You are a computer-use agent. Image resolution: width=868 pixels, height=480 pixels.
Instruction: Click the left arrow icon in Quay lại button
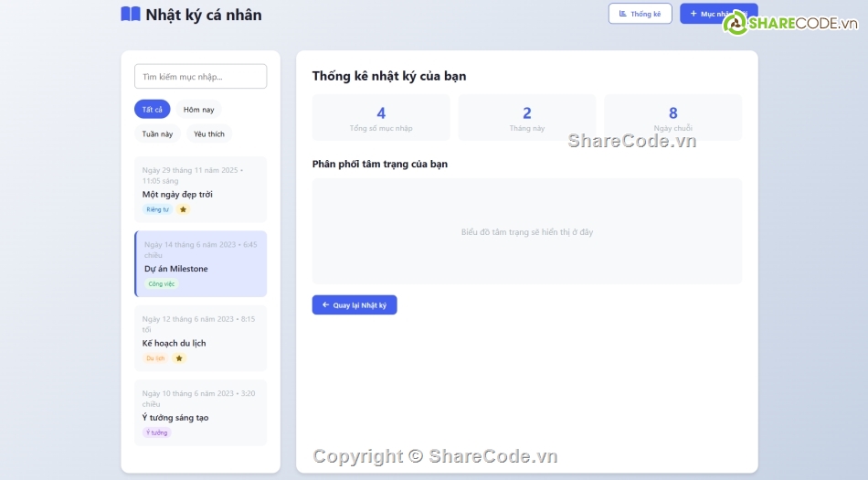[x=325, y=305]
